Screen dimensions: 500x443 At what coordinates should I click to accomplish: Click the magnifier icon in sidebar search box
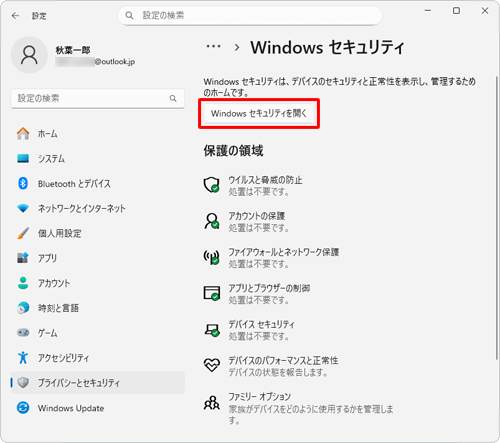173,98
